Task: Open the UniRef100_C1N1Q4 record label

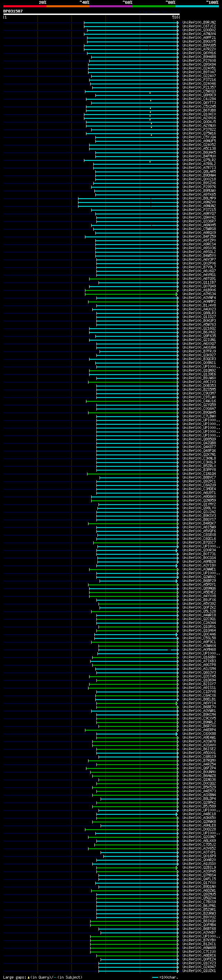Action: coord(199,473)
